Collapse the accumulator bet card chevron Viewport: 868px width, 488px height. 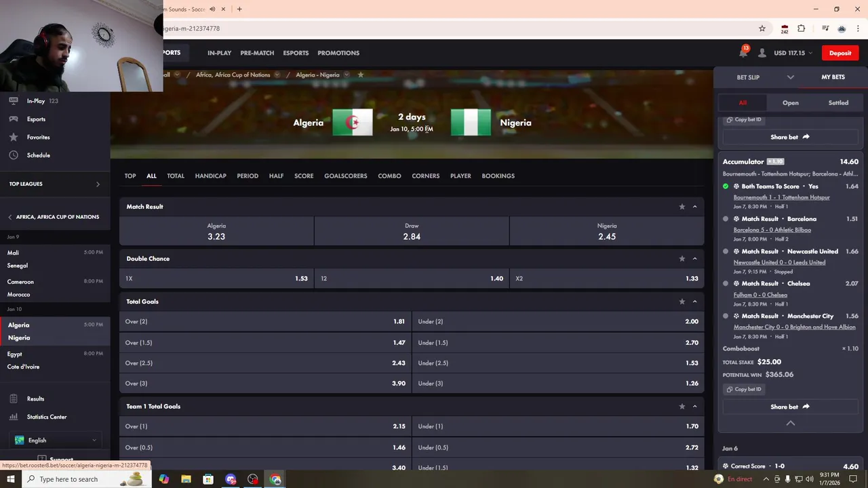tap(790, 423)
